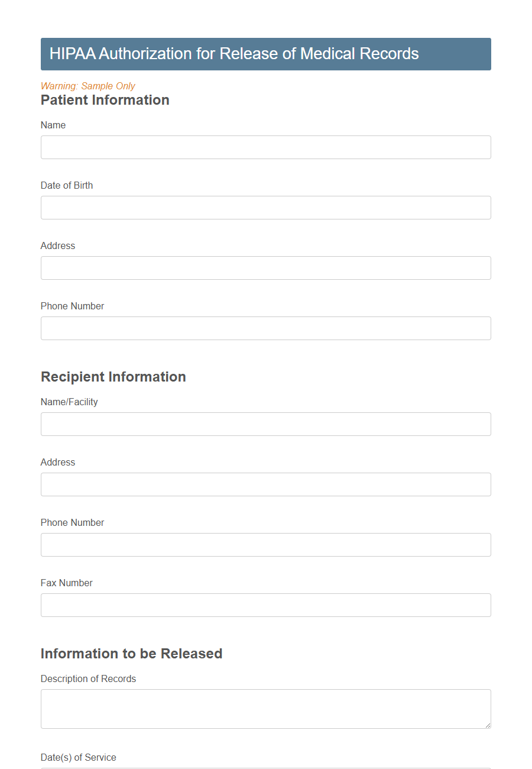Click the Warning: Sample Only text

[87, 86]
